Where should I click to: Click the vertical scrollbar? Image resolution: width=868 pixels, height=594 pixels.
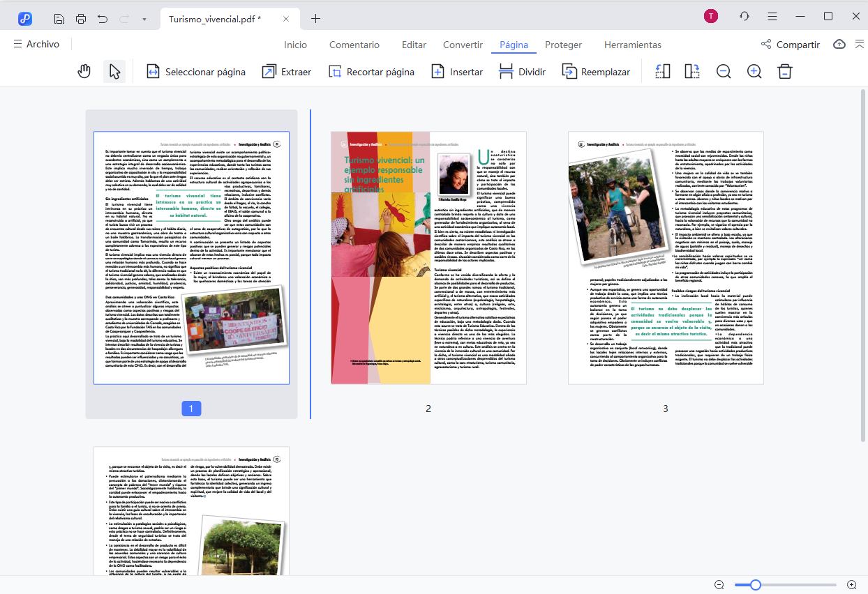pyautogui.click(x=863, y=265)
